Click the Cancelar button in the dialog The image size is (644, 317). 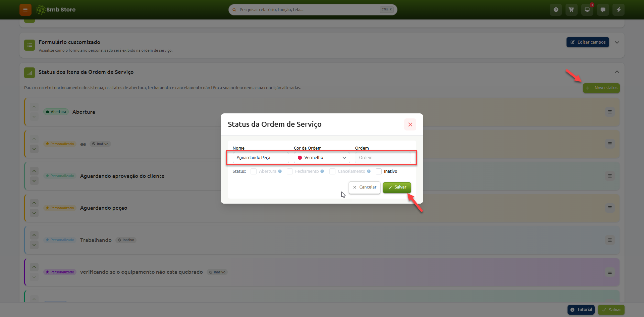tap(364, 187)
